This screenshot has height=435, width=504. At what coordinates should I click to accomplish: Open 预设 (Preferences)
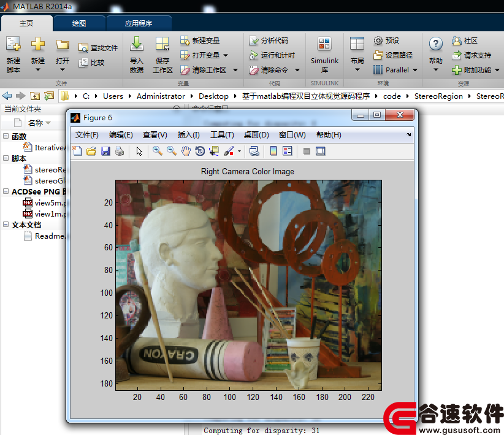386,40
